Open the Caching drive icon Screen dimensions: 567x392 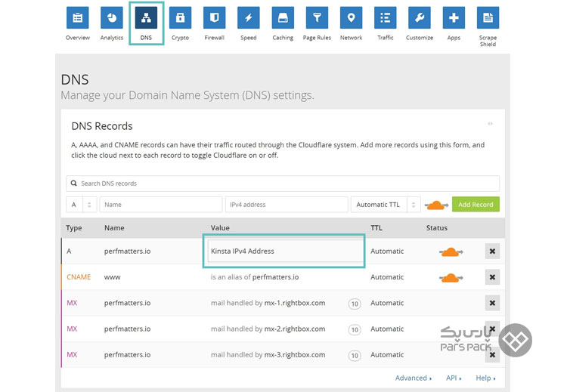pos(283,17)
